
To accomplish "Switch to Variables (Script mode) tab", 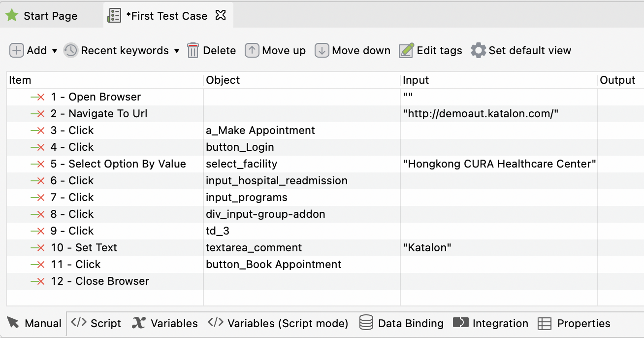I will (x=278, y=323).
